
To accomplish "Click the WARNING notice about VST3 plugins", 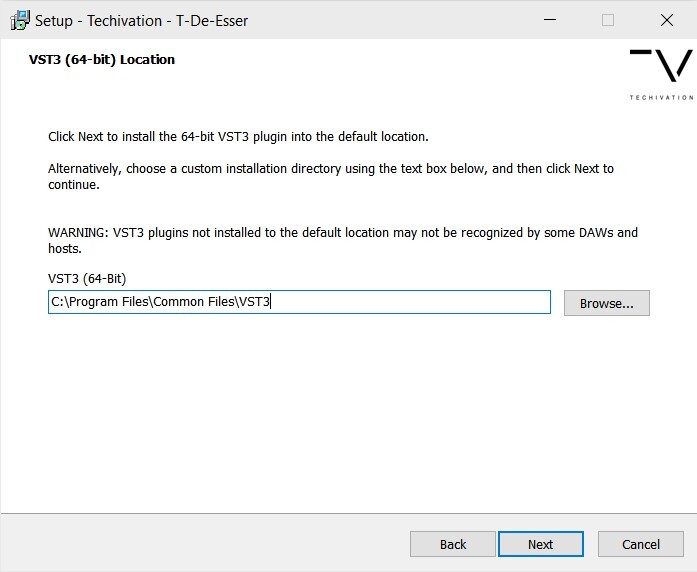I will [x=342, y=240].
